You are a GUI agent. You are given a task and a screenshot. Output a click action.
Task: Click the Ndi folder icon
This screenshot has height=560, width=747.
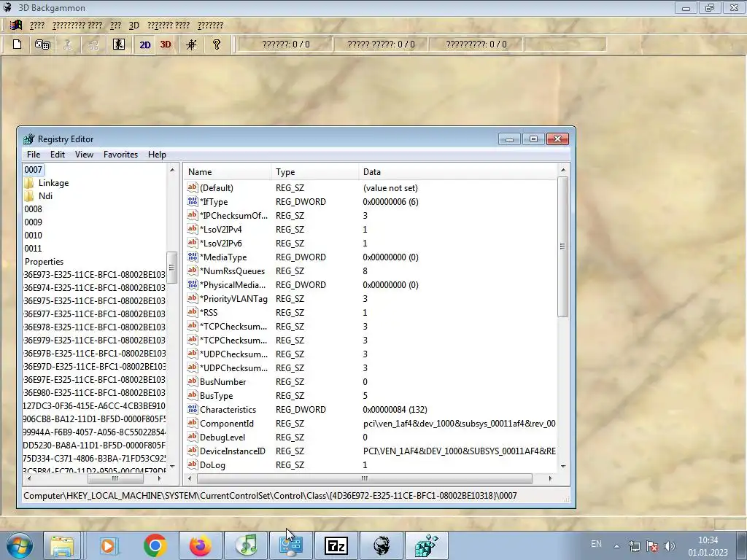pos(29,195)
